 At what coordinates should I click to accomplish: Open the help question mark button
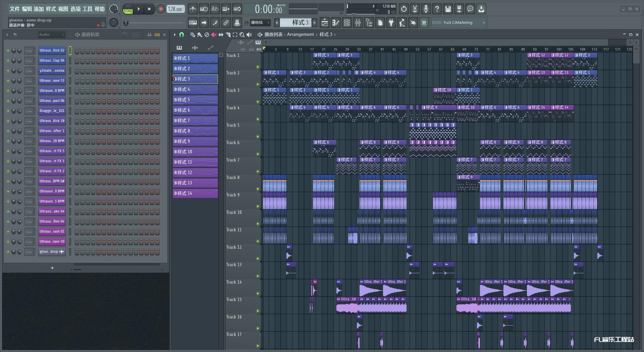pyautogui.click(x=437, y=9)
